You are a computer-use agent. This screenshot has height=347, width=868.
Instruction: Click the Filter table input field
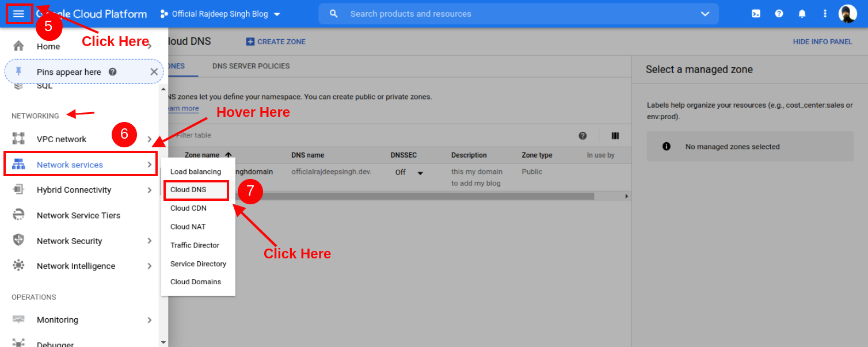[230, 135]
